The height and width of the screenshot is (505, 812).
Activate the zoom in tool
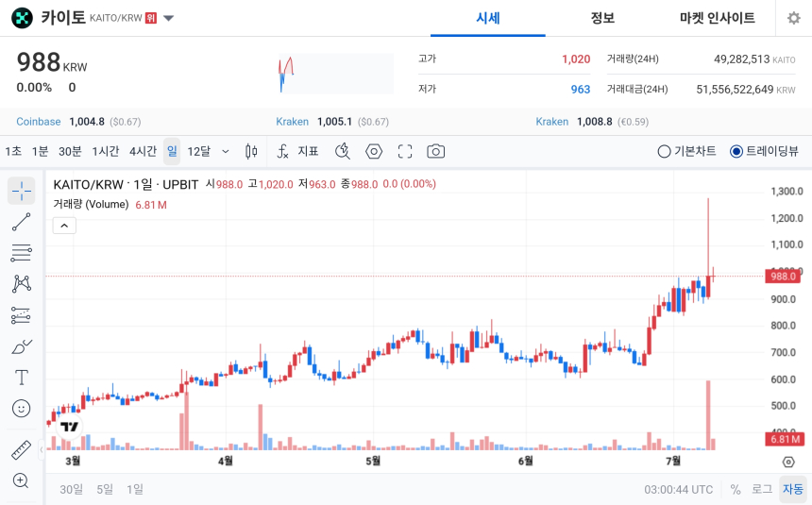pyautogui.click(x=21, y=480)
